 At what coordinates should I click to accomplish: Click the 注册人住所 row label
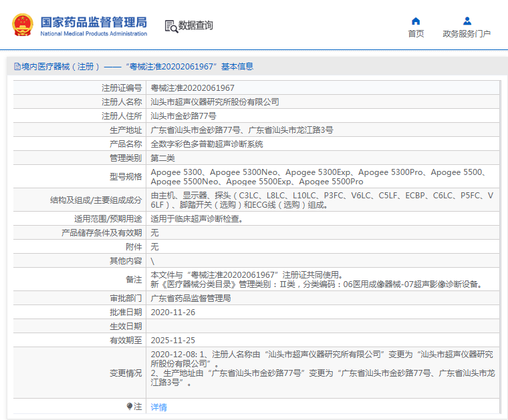(x=122, y=116)
